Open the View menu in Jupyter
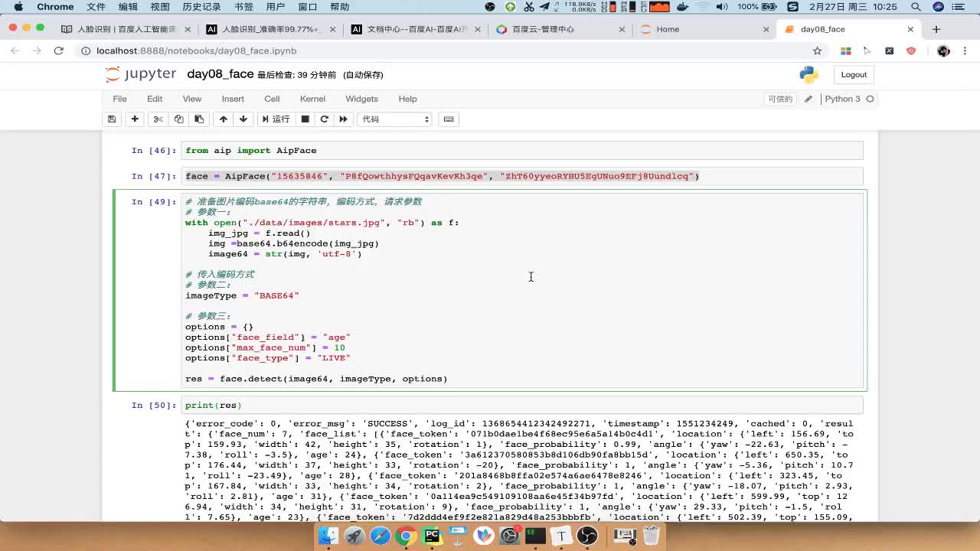980x551 pixels. pyautogui.click(x=191, y=99)
